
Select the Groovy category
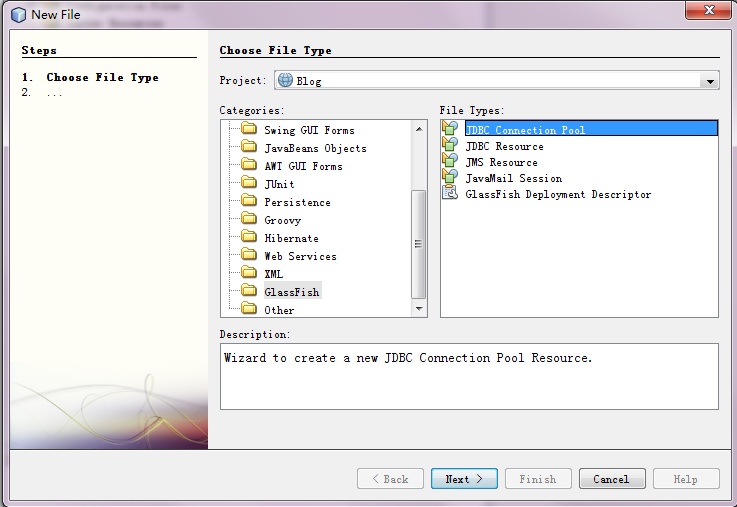[282, 220]
